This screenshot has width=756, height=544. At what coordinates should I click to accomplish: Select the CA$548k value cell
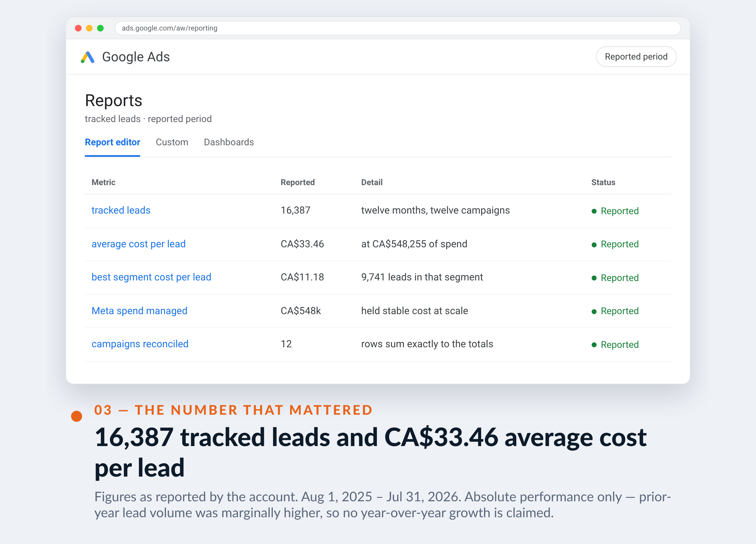301,311
